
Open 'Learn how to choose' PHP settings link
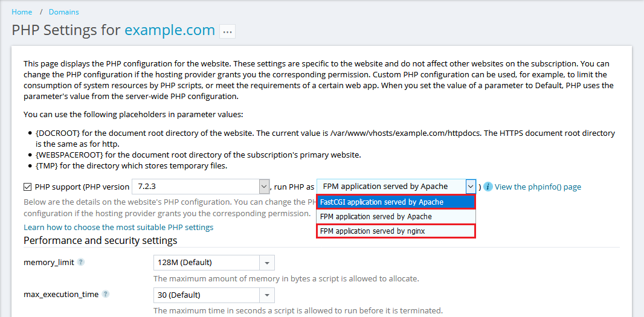coord(118,228)
